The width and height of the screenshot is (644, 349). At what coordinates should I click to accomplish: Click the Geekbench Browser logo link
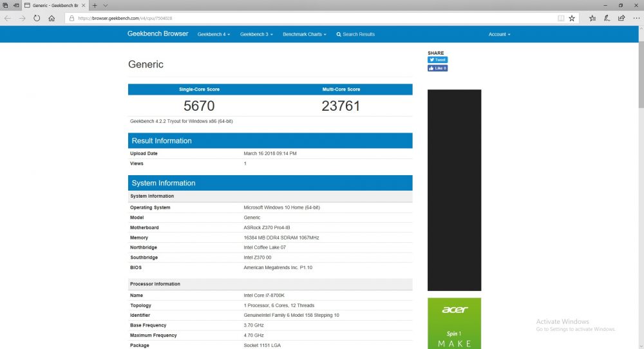[158, 33]
